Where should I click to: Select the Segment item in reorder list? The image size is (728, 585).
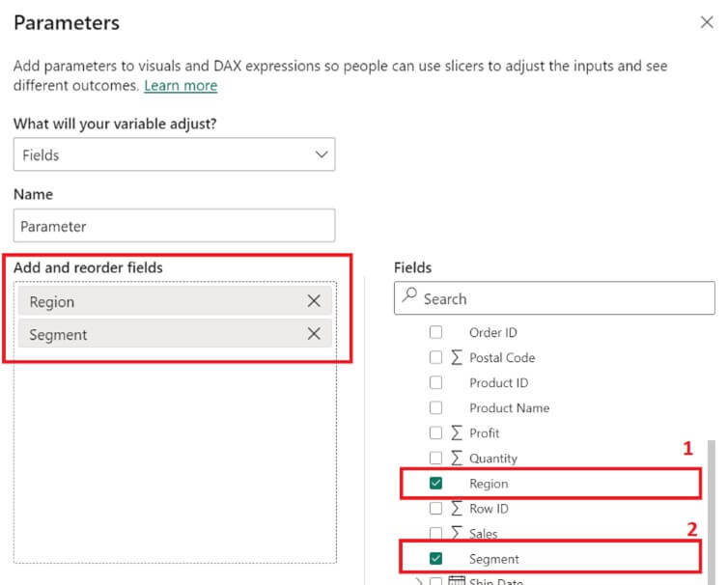tap(175, 333)
